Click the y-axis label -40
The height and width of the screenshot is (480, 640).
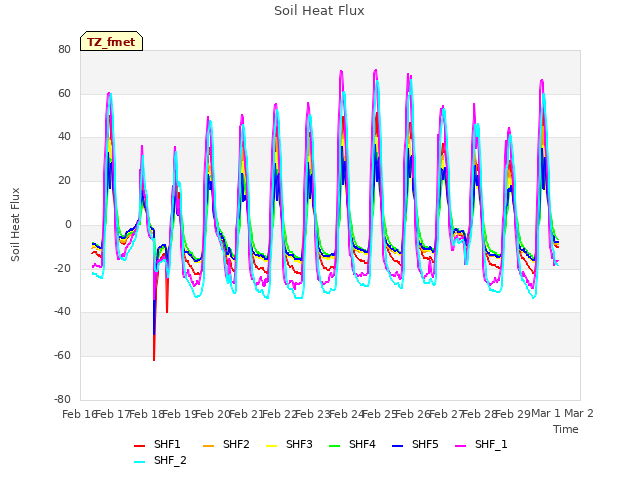point(62,312)
